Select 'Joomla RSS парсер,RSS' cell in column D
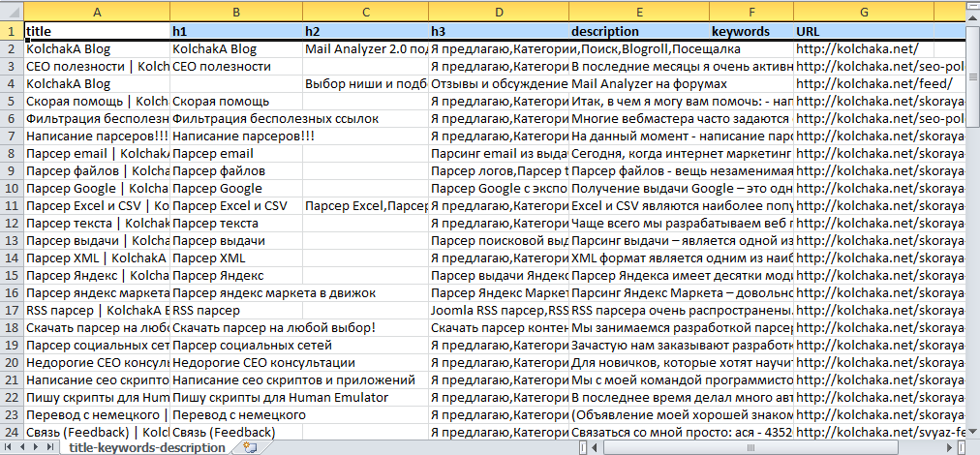 [x=499, y=310]
